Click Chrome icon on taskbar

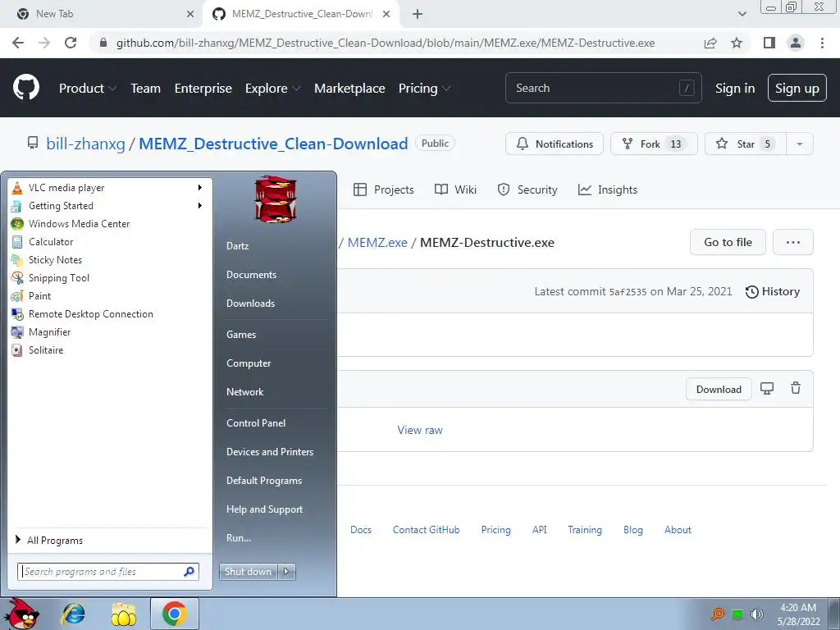(x=175, y=614)
